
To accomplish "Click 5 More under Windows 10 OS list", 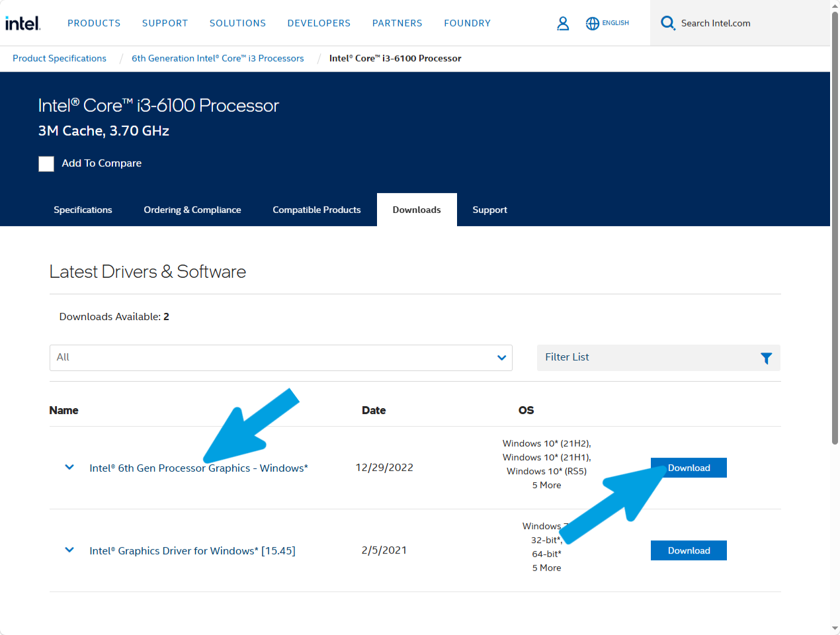I will (x=547, y=485).
